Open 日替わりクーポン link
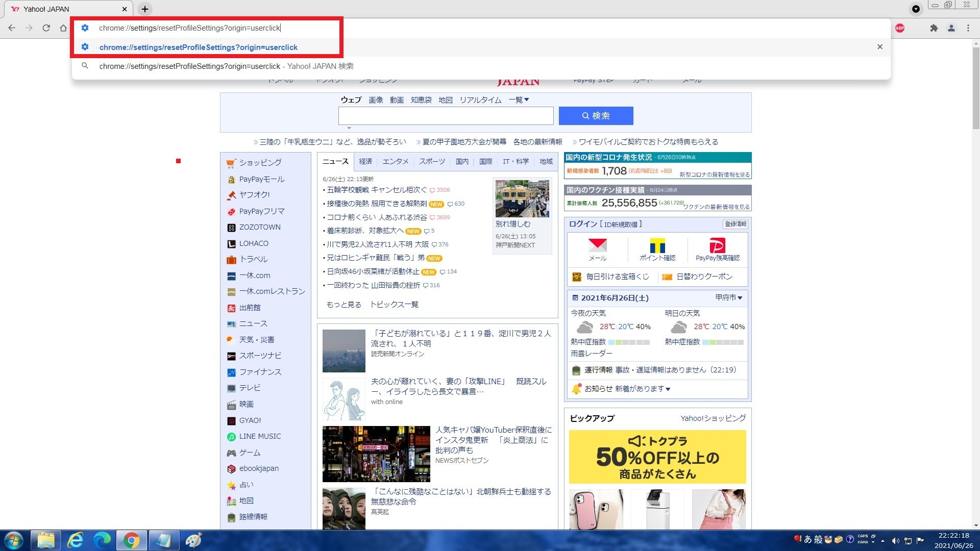Screen dimensions: 980x551 (697, 277)
